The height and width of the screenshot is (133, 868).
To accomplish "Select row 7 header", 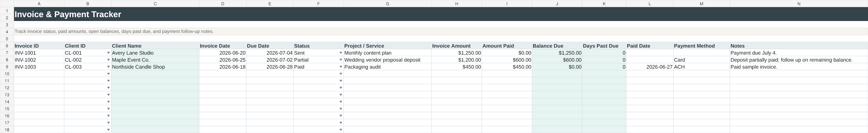I will click(x=7, y=53).
